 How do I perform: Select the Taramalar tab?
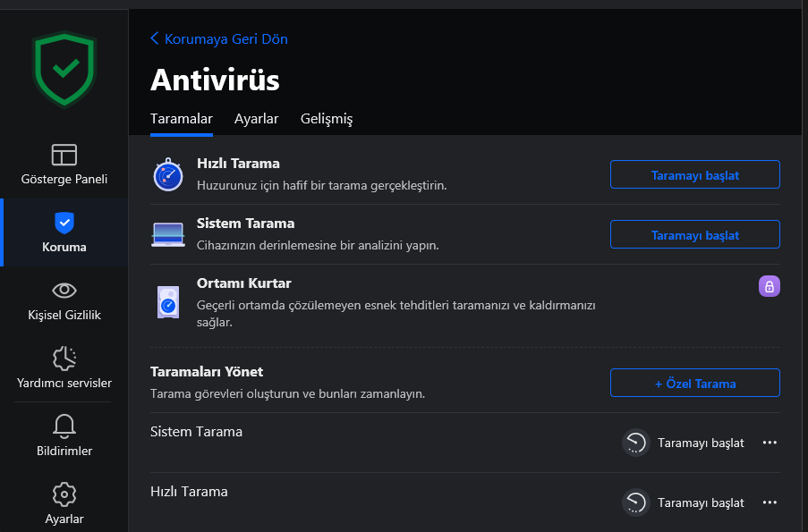click(x=182, y=118)
